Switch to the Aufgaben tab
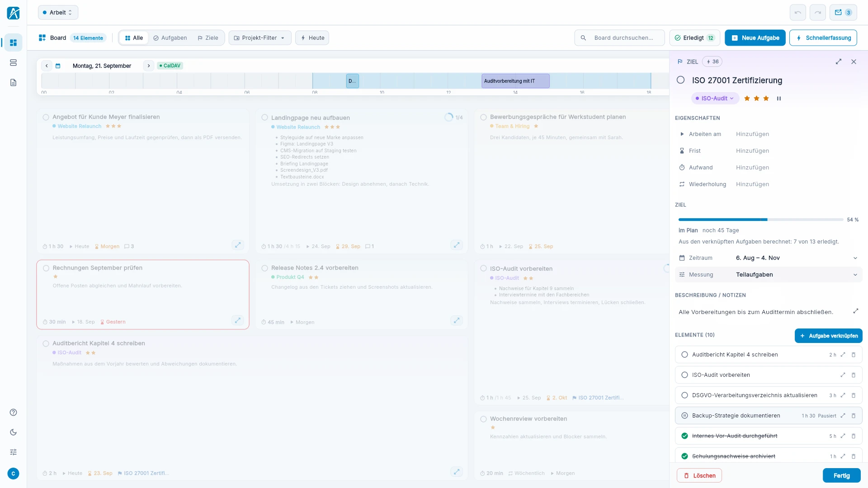The image size is (868, 488). [x=170, y=38]
